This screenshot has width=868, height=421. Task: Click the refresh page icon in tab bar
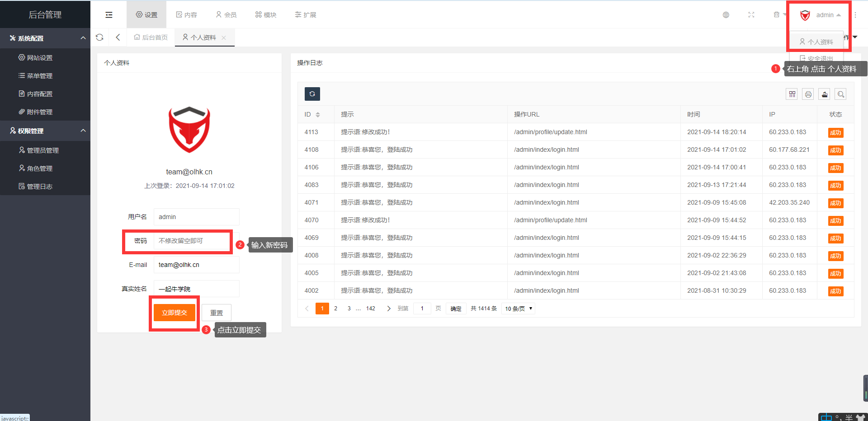pos(99,37)
